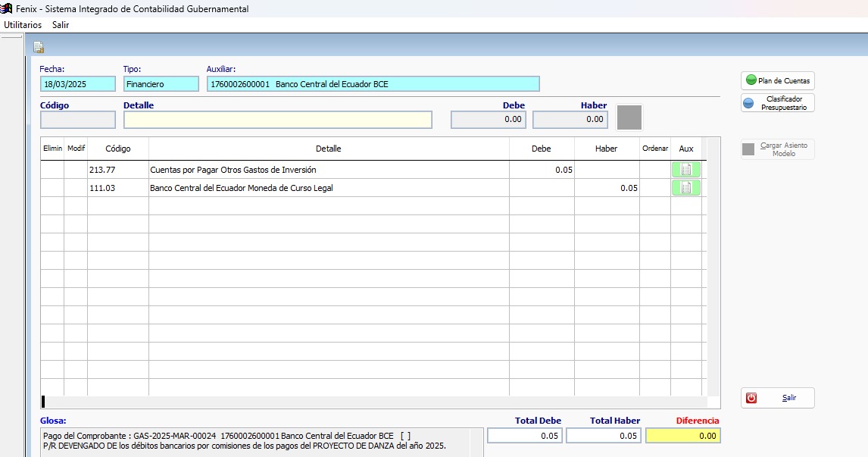
Task: Select the Auxiliar field Banco Central del Ecuador
Action: click(373, 84)
